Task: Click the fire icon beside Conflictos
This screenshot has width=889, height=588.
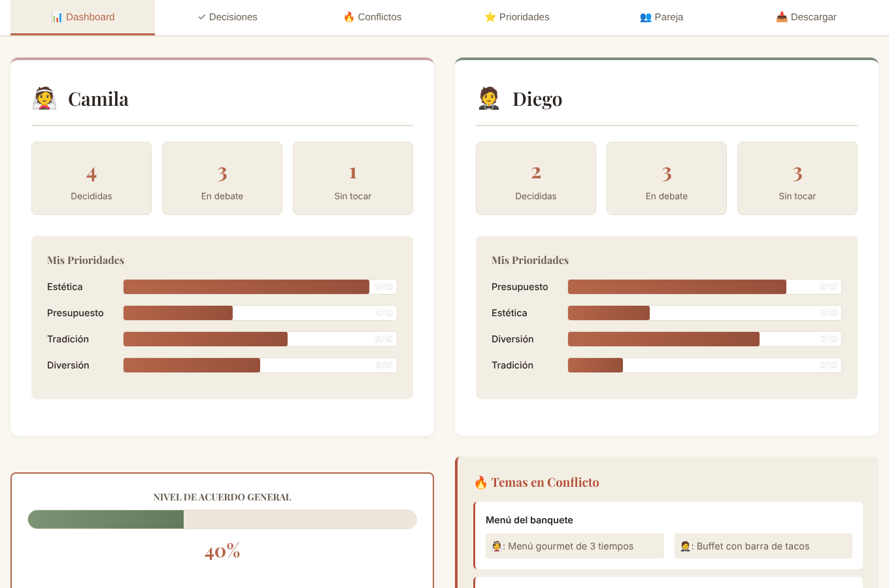Action: (349, 17)
